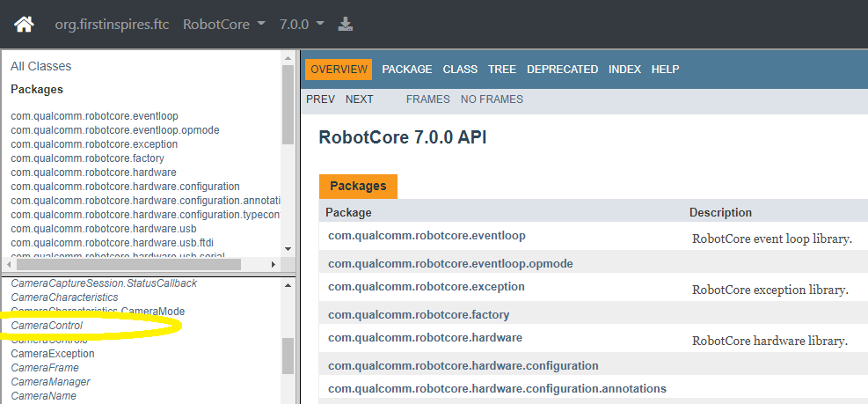
Task: Select the OVERVIEW tab
Action: click(339, 70)
